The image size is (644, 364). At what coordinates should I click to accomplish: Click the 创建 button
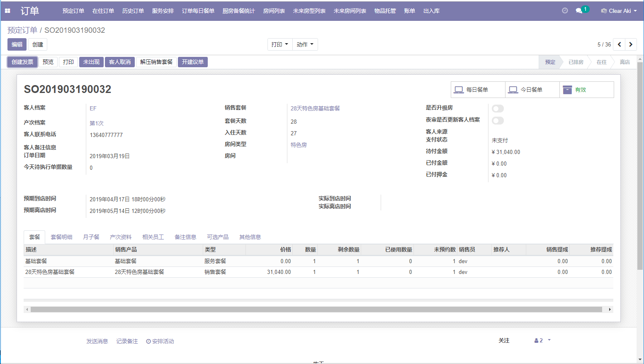click(38, 44)
